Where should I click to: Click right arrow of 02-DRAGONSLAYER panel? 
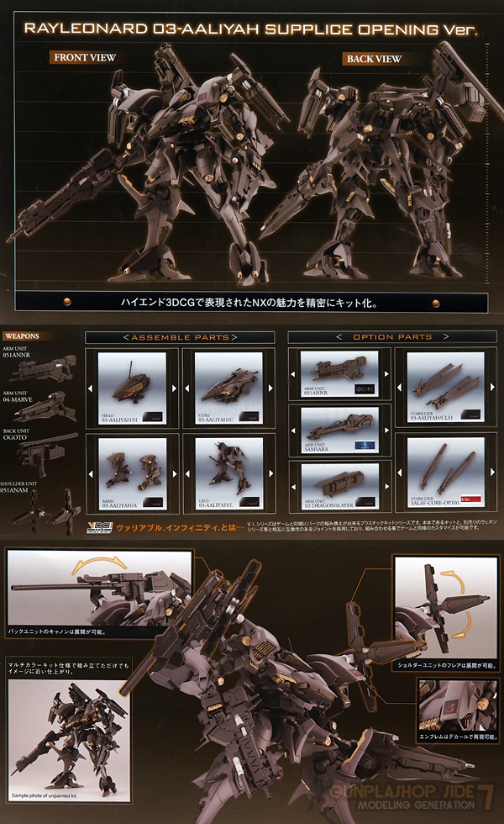(387, 487)
